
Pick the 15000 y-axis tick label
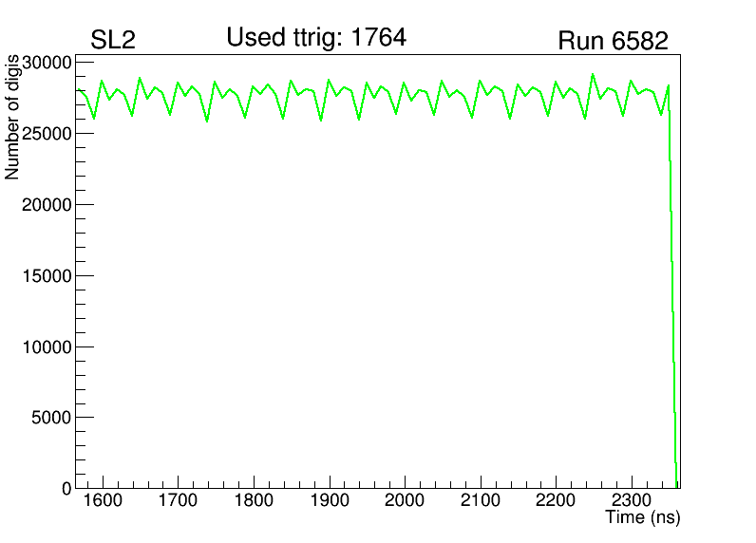point(47,276)
